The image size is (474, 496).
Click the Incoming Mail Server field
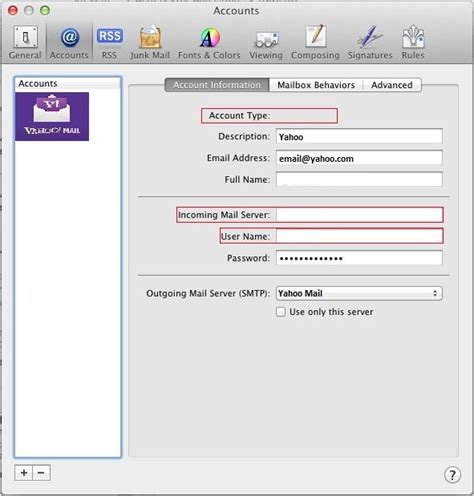[x=359, y=215]
